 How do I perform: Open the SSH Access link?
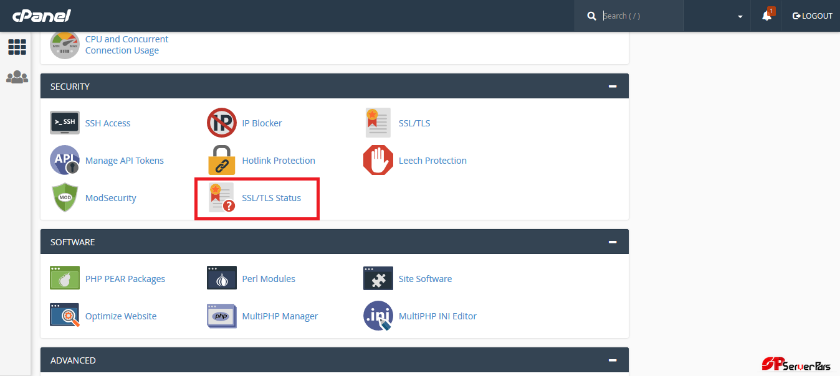tap(108, 123)
